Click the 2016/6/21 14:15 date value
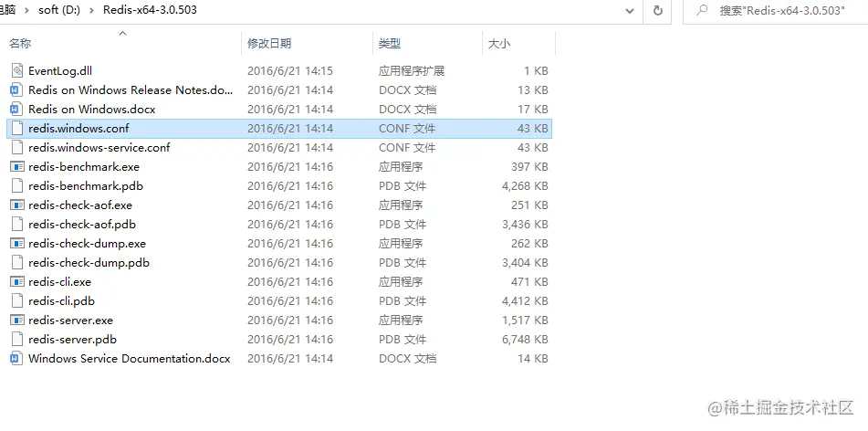This screenshot has height=431, width=868. (290, 71)
